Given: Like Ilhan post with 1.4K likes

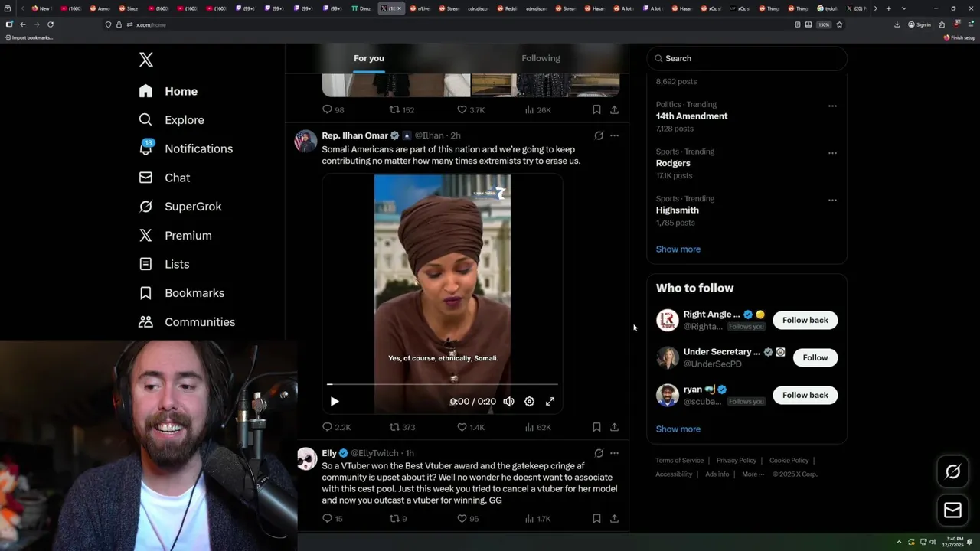Looking at the screenshot, I should pyautogui.click(x=471, y=427).
